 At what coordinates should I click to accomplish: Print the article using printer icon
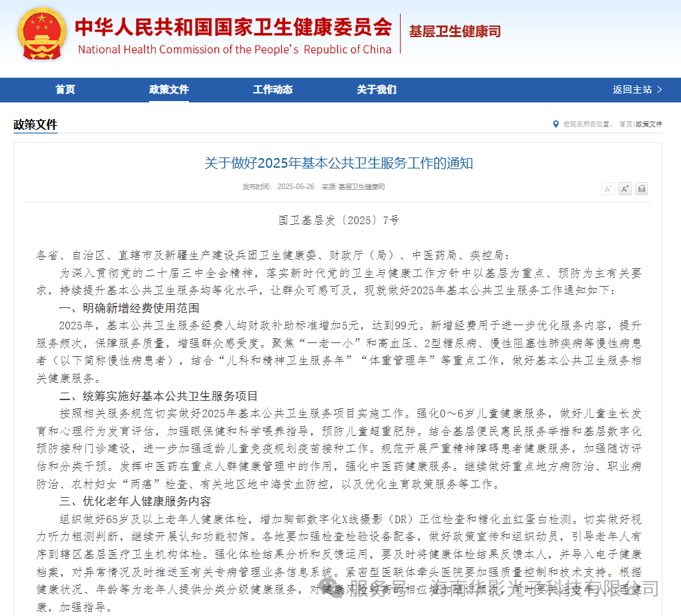point(642,189)
